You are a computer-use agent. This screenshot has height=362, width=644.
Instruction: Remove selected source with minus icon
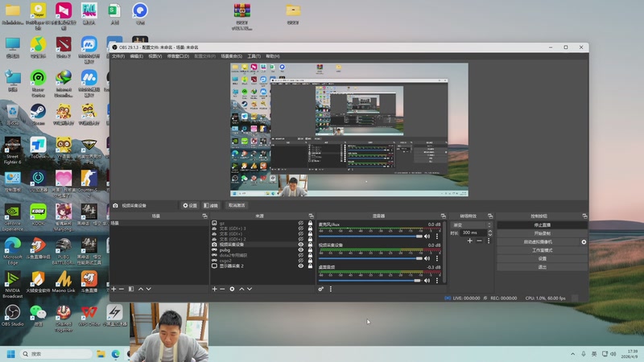222,289
